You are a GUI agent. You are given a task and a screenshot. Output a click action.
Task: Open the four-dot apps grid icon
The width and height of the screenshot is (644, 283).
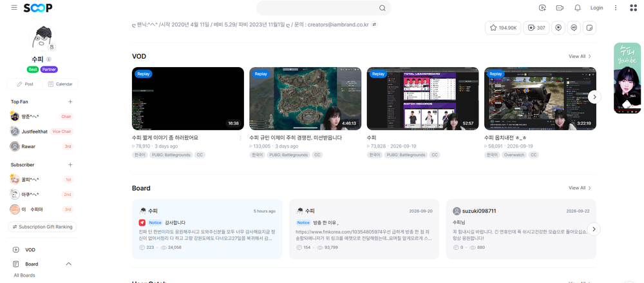tap(633, 8)
